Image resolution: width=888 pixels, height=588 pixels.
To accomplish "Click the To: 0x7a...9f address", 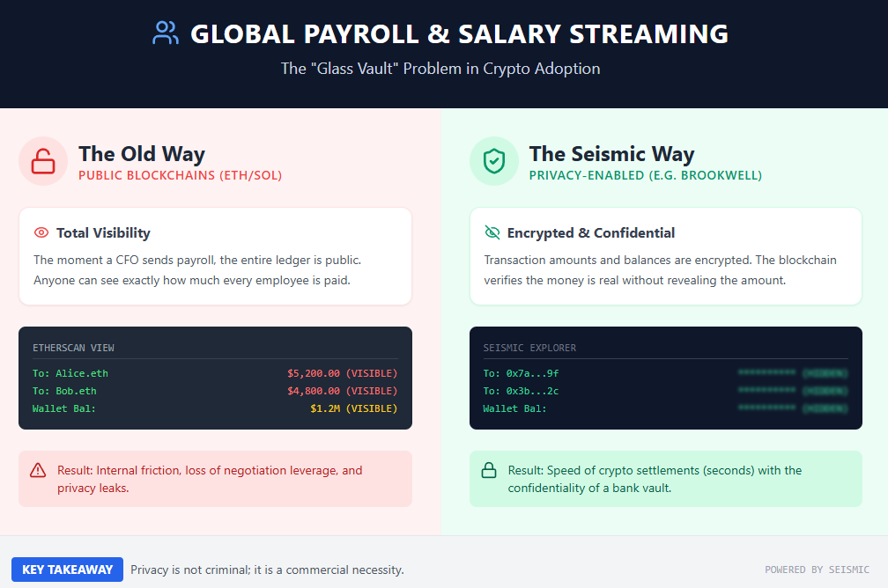I will coord(521,373).
